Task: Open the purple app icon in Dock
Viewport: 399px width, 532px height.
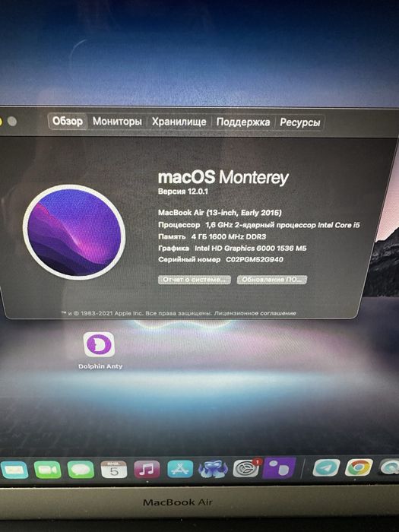Action: (279, 467)
